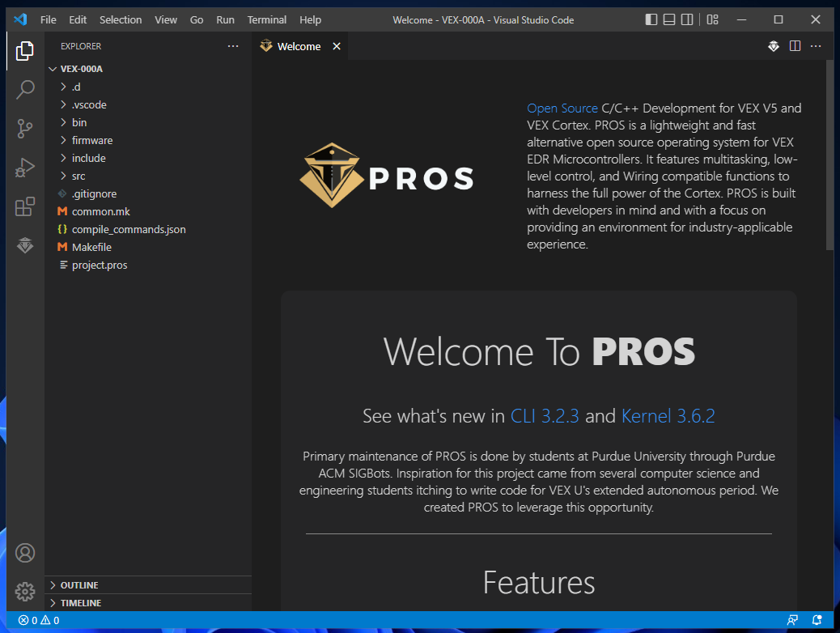
Task: Open the feedback icon in the status bar
Action: pos(792,620)
